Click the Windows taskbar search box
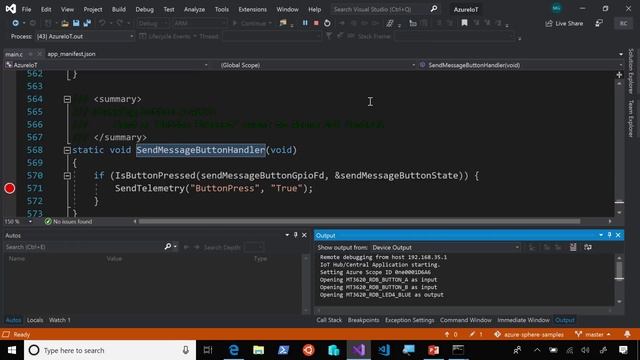This screenshot has width=640, height=360. pyautogui.click(x=110, y=350)
